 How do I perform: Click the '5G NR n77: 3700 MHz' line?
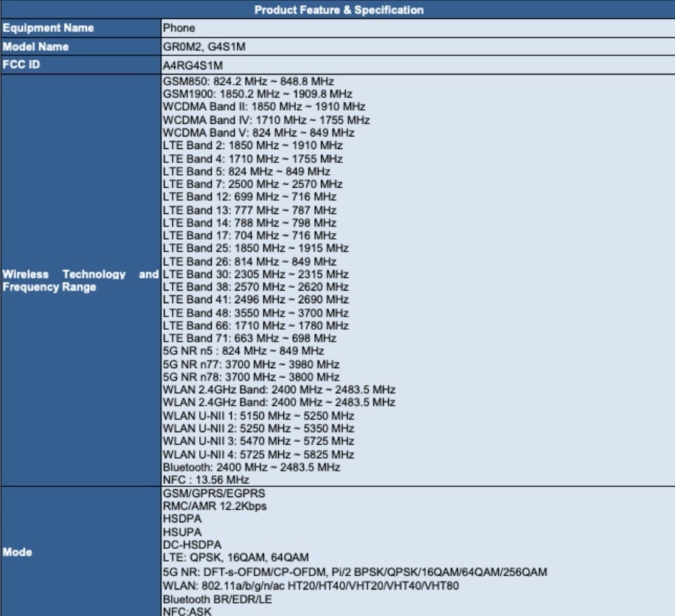click(251, 364)
